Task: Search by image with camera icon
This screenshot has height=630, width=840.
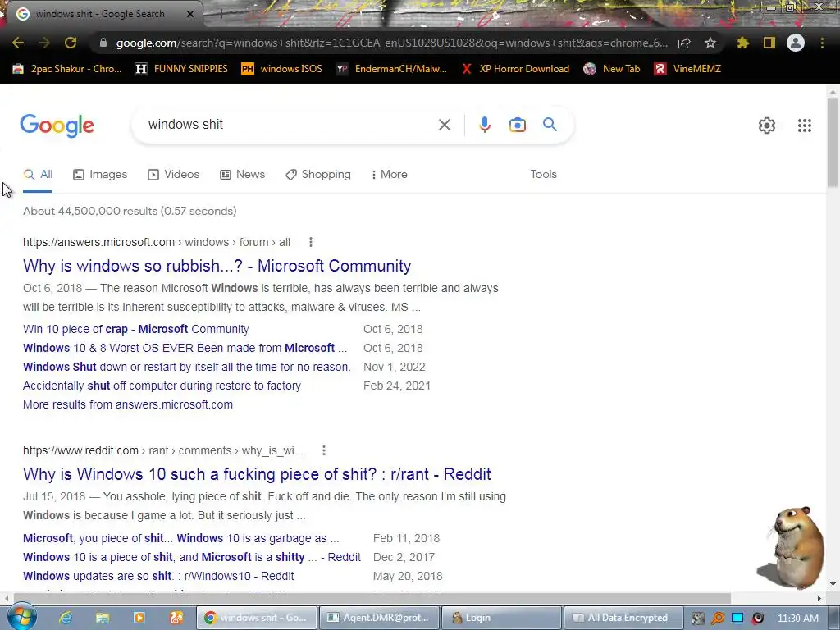Action: point(518,125)
